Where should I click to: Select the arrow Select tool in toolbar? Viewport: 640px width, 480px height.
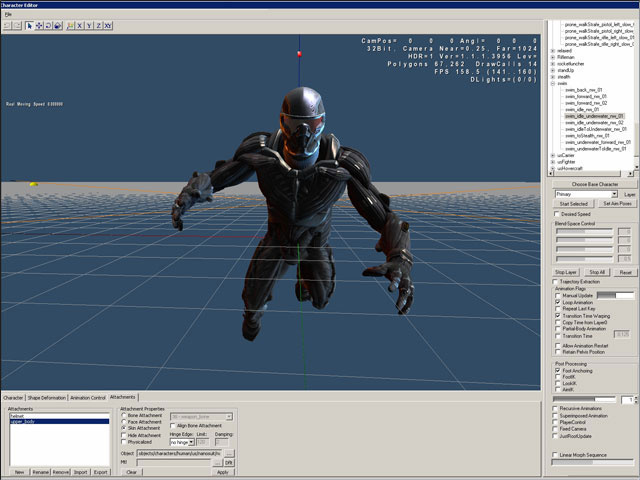click(30, 25)
